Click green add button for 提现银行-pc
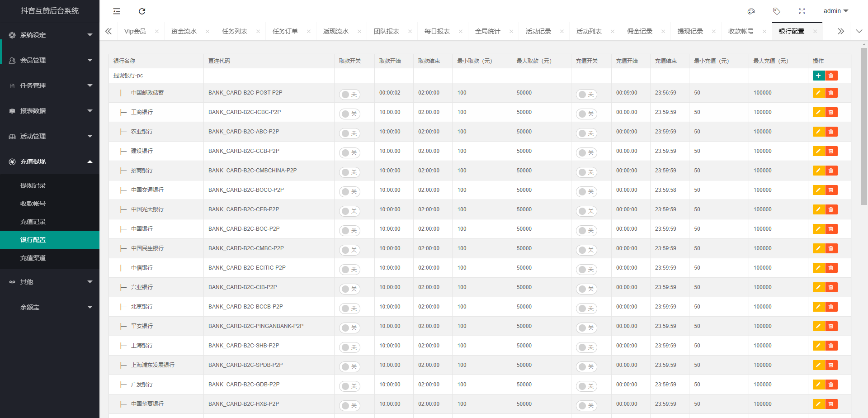The width and height of the screenshot is (868, 418). point(818,76)
